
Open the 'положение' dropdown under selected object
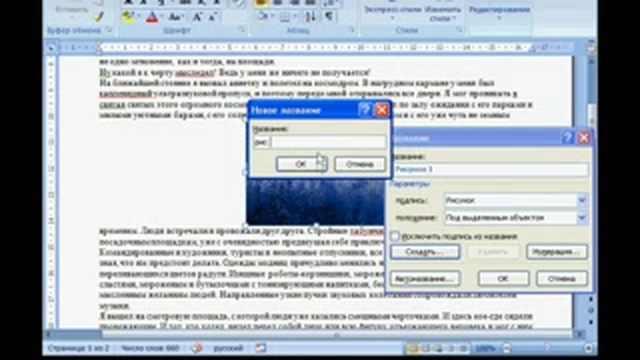coord(582,218)
